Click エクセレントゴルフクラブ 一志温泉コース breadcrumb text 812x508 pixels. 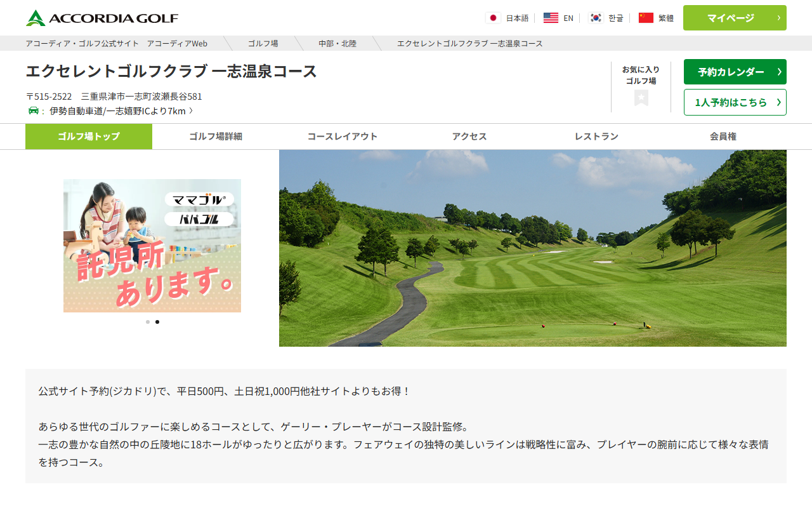[469, 43]
